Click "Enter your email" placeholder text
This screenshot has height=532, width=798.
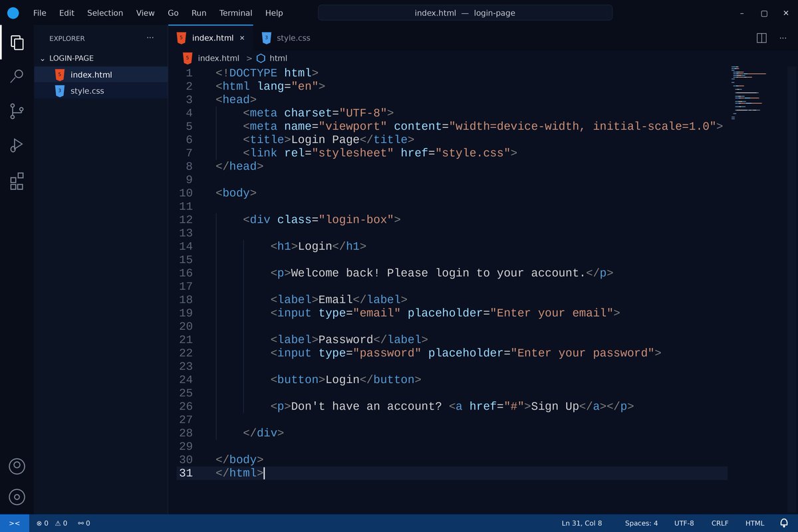[551, 313]
